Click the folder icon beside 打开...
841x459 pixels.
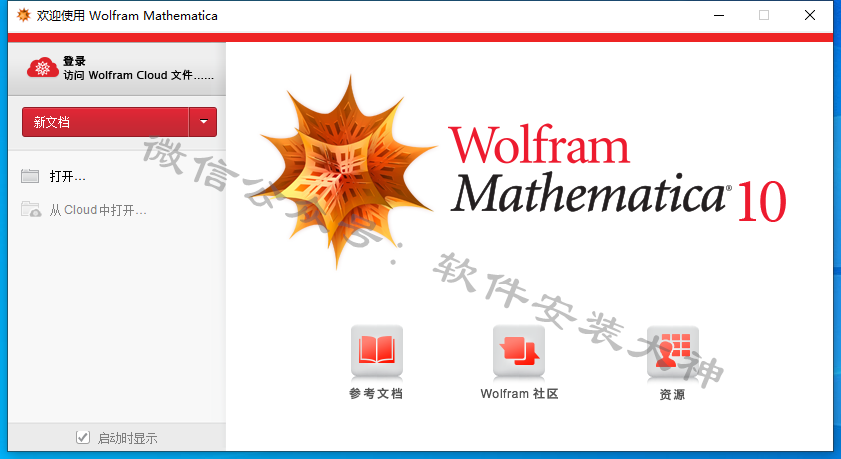pos(30,176)
